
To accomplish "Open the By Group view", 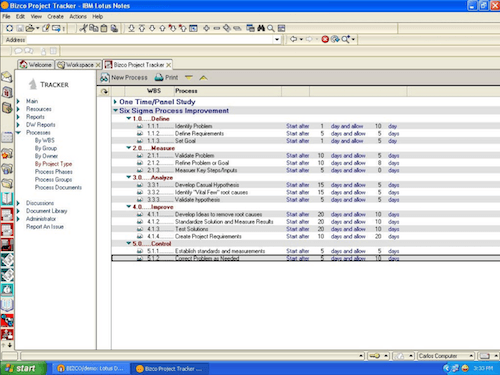I will coord(46,148).
